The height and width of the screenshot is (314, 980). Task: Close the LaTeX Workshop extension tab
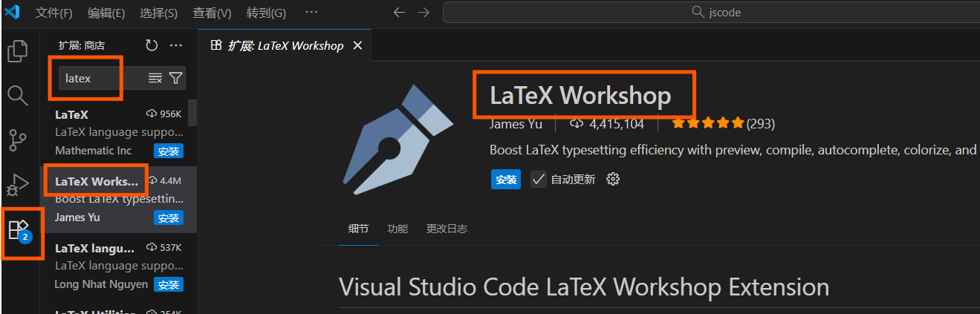(357, 45)
